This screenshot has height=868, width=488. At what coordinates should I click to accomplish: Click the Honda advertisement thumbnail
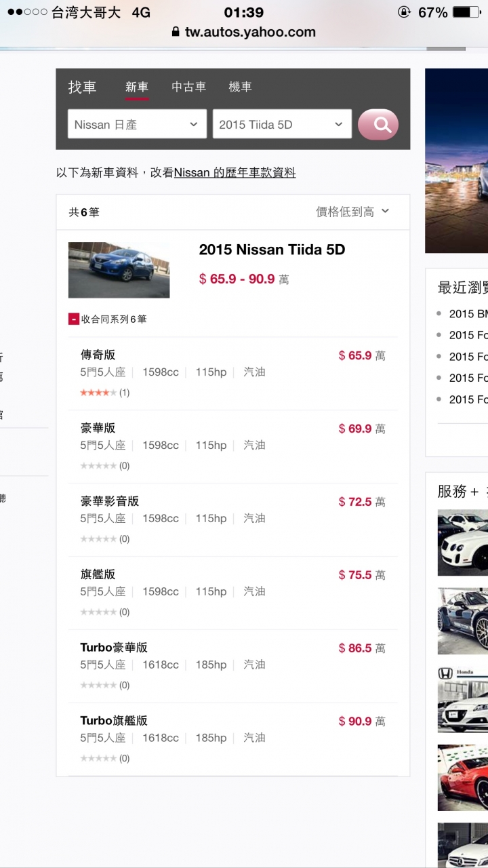point(463,699)
